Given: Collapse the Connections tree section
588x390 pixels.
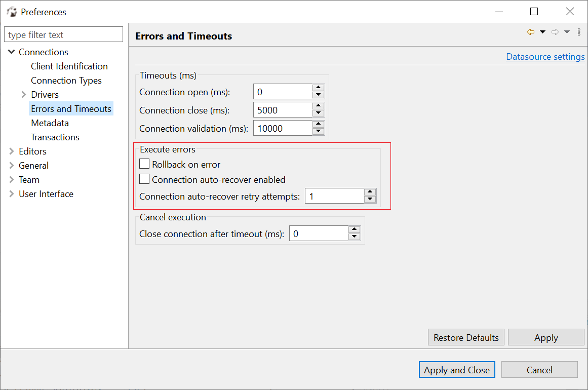Looking at the screenshot, I should (11, 52).
